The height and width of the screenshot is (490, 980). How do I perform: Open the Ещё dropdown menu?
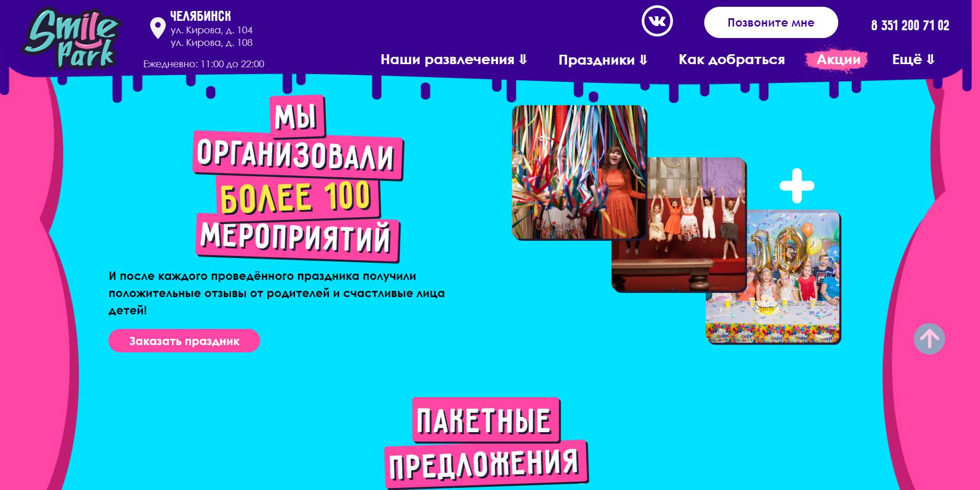913,59
